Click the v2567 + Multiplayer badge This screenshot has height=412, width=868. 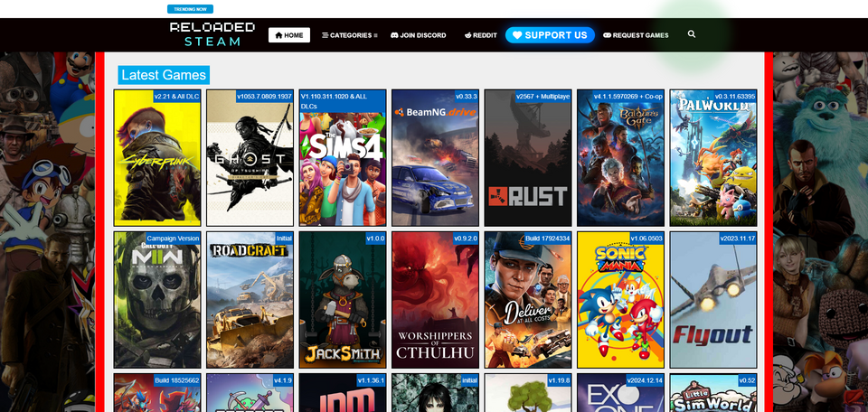point(542,97)
